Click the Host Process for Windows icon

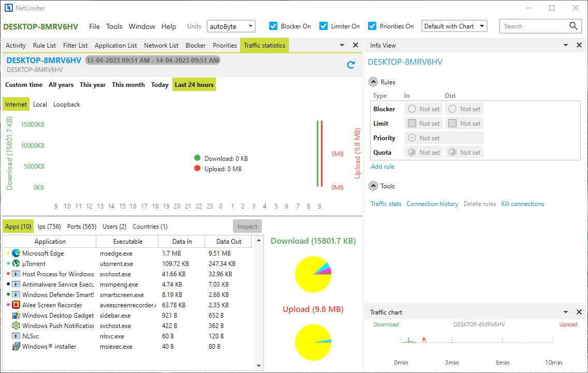16,274
